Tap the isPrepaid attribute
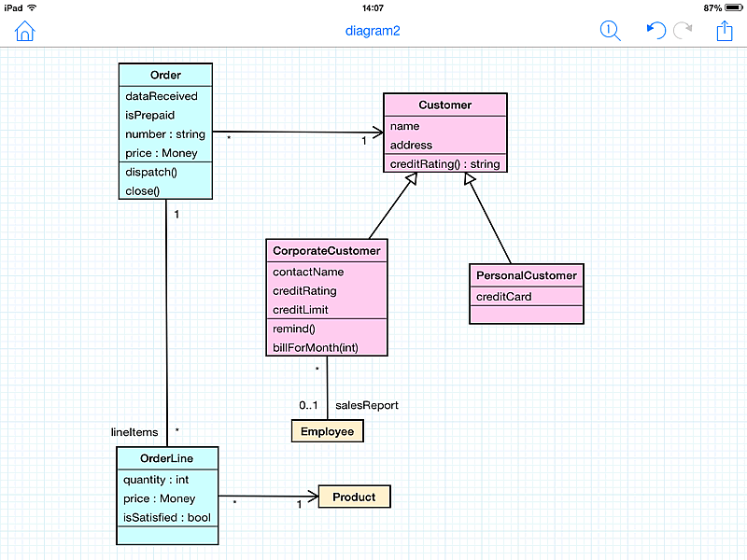 (x=149, y=115)
